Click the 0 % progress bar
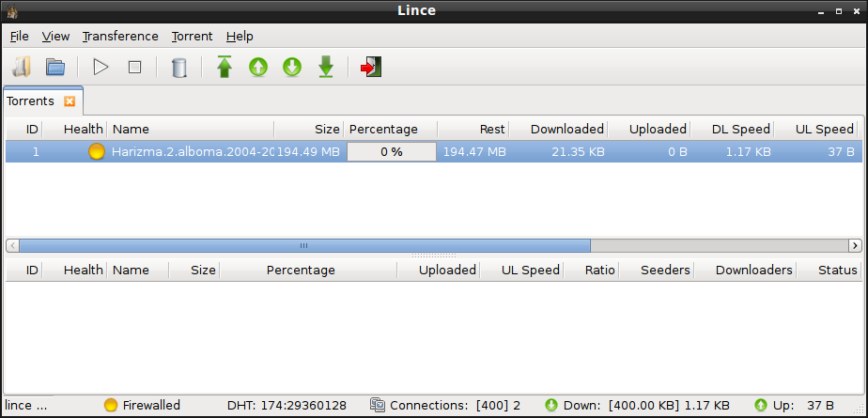The height and width of the screenshot is (418, 868). click(392, 151)
